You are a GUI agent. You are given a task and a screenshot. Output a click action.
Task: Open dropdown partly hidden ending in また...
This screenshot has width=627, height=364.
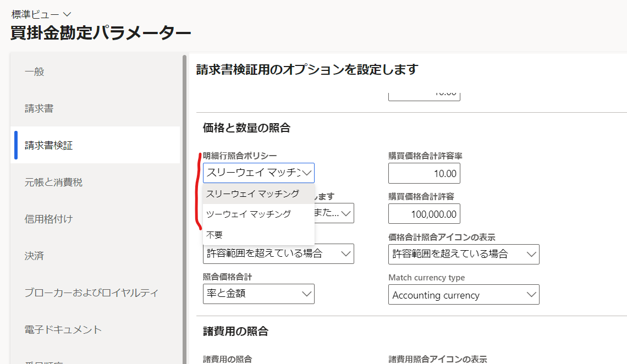[x=334, y=213]
